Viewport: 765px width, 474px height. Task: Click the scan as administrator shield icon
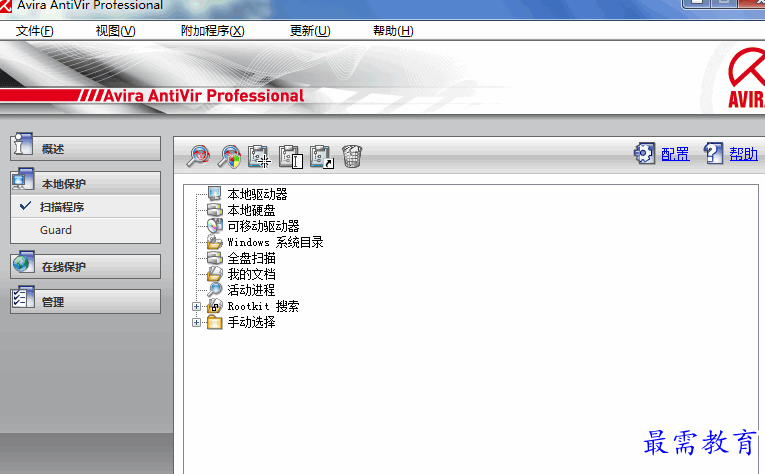click(229, 156)
